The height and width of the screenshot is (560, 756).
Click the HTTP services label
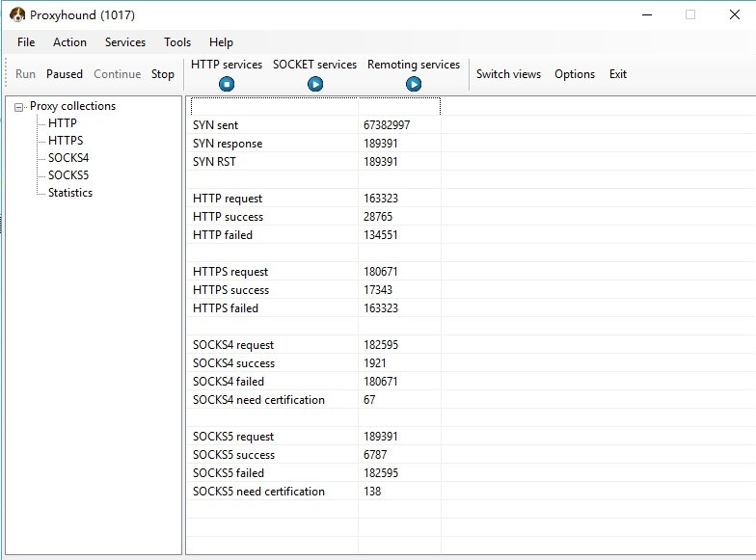[227, 65]
